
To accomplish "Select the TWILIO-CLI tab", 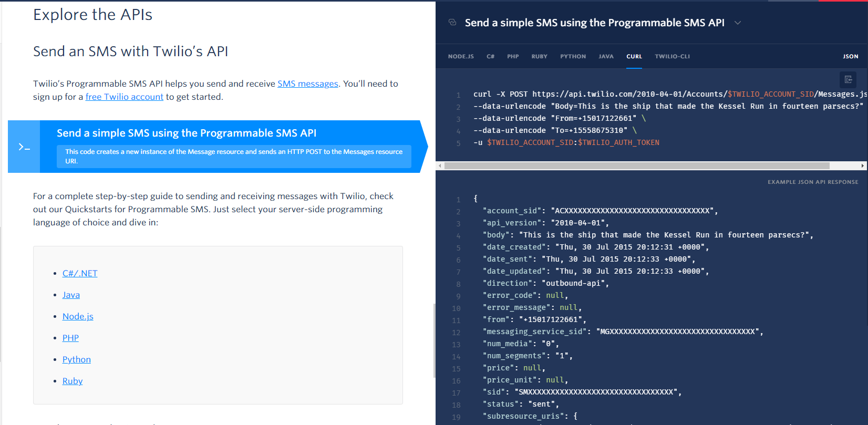I will pos(672,56).
